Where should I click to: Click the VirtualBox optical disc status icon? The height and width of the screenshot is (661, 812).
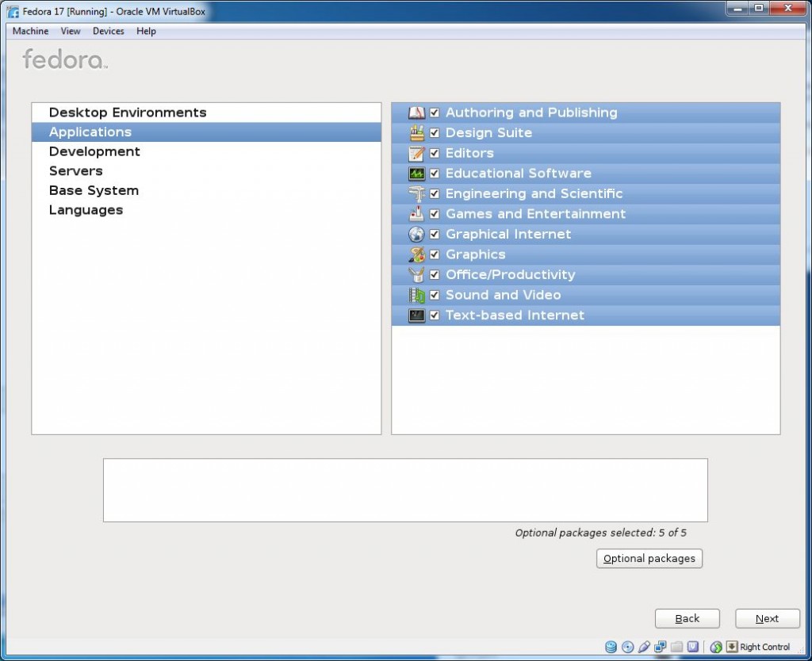pos(628,647)
